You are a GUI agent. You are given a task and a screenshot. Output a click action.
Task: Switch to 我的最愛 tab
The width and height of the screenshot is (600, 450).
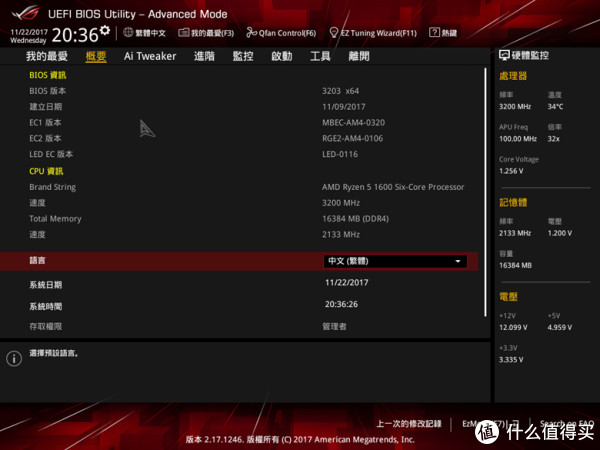(x=47, y=56)
